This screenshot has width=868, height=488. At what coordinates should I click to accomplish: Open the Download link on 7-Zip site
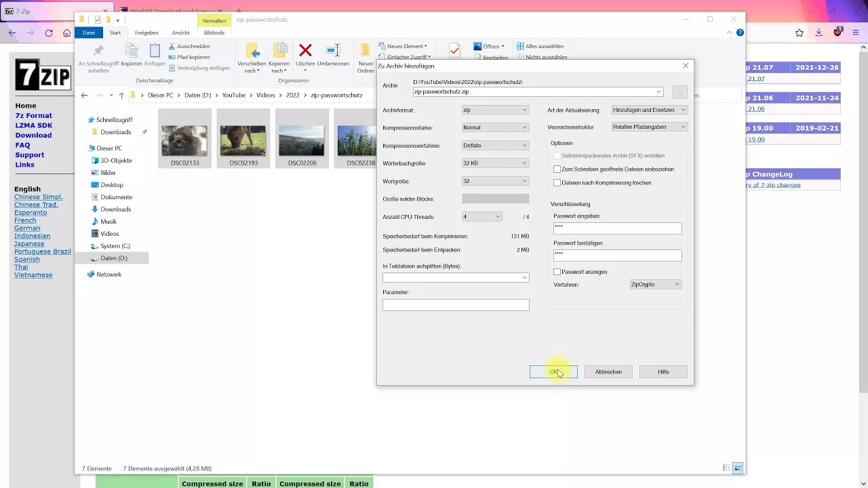[33, 135]
